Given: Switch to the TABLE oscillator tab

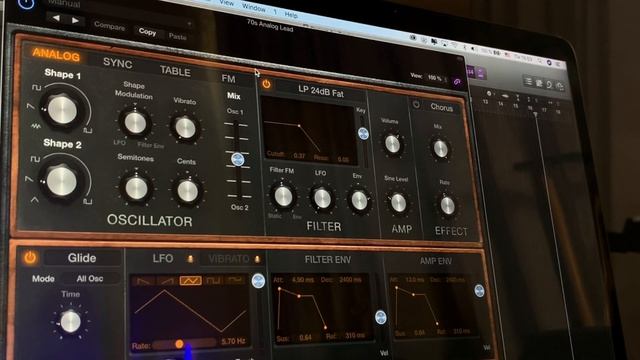Looking at the screenshot, I should tap(175, 71).
